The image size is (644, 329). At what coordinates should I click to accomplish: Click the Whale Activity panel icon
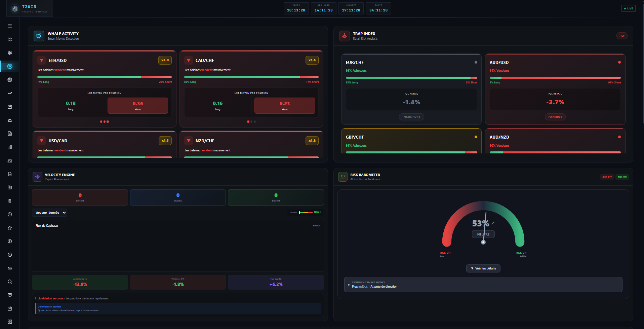39,36
